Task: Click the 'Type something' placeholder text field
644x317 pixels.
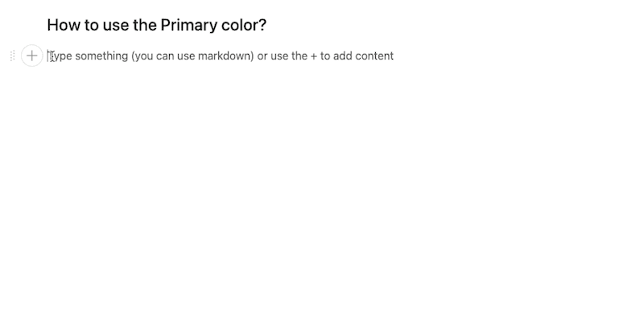Action: coord(220,56)
